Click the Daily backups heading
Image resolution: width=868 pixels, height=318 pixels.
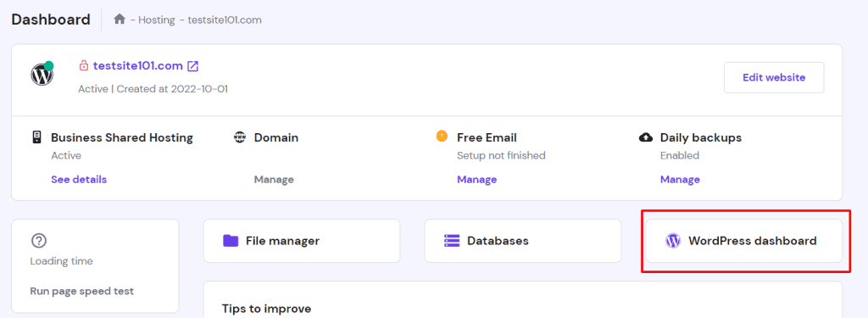tap(701, 137)
